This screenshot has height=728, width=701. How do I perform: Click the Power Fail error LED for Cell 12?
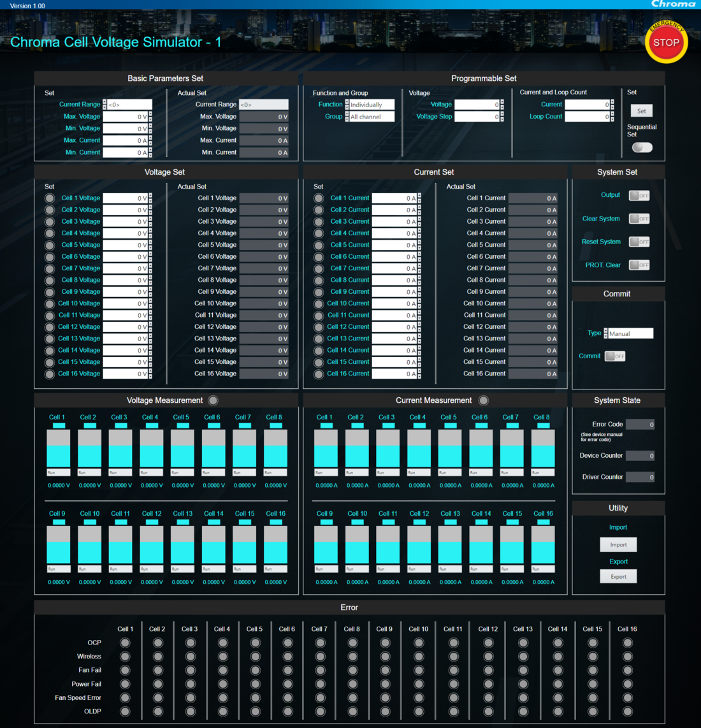click(488, 684)
